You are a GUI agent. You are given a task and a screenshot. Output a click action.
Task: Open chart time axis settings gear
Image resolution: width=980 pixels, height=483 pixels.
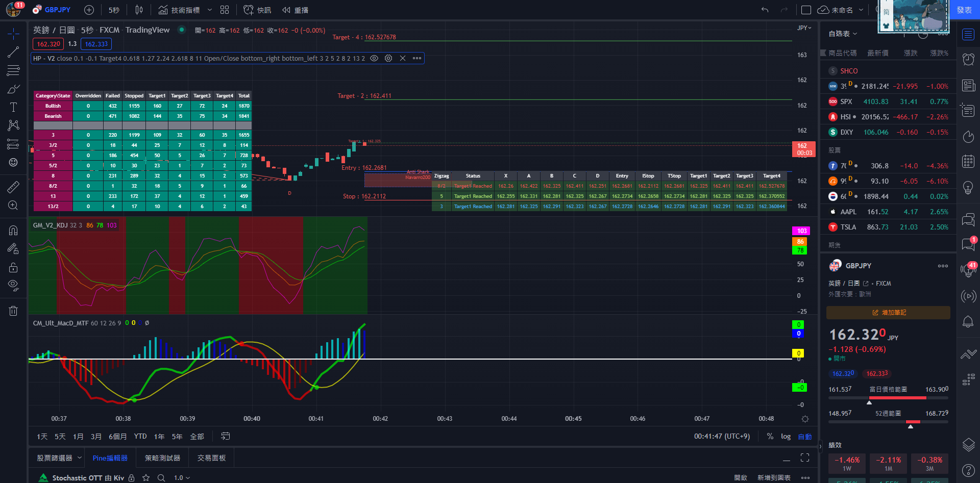(x=805, y=419)
